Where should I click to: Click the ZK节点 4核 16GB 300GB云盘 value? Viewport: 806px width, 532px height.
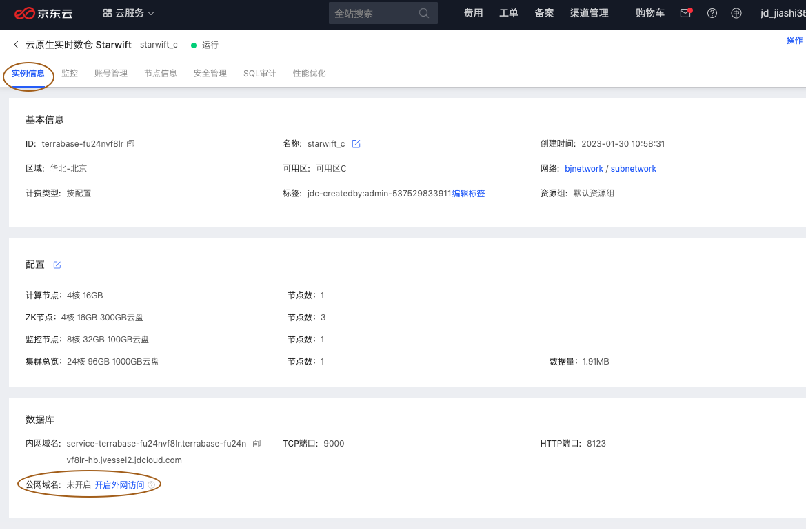(x=102, y=318)
